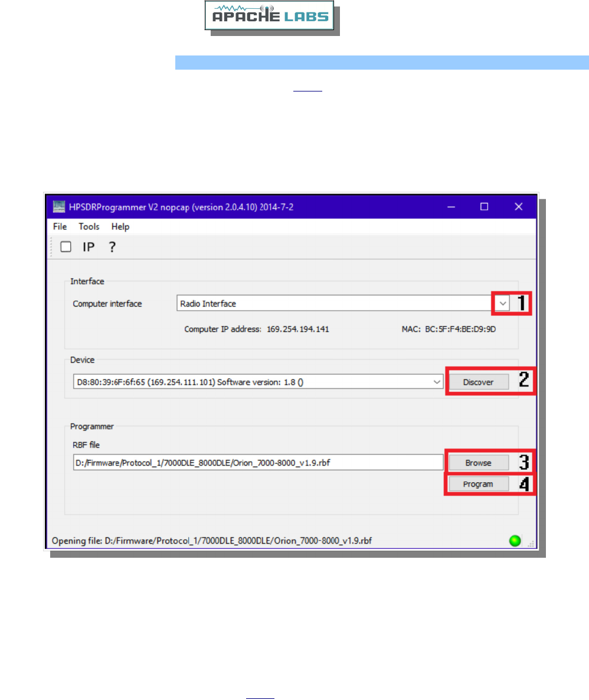Click the square toolbar icon beside IP
This screenshot has height=700, width=589.
[x=66, y=247]
